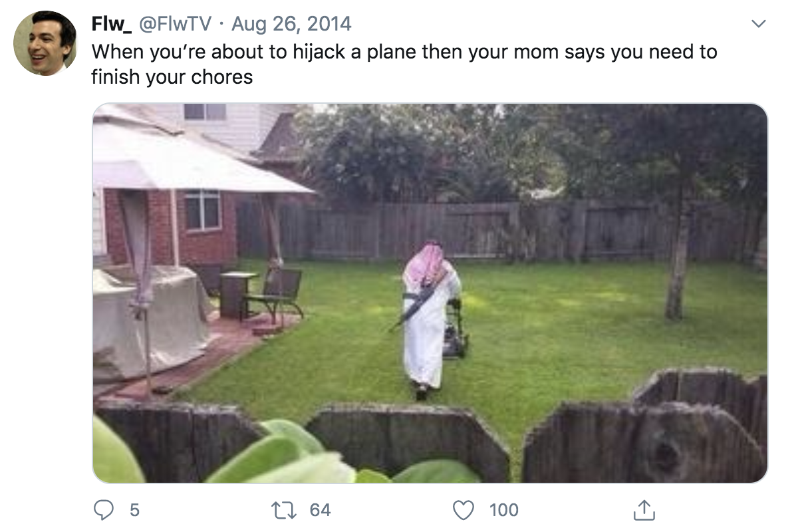The height and width of the screenshot is (532, 786).
Task: Open the Flw_ profile avatar picture
Action: (x=45, y=43)
